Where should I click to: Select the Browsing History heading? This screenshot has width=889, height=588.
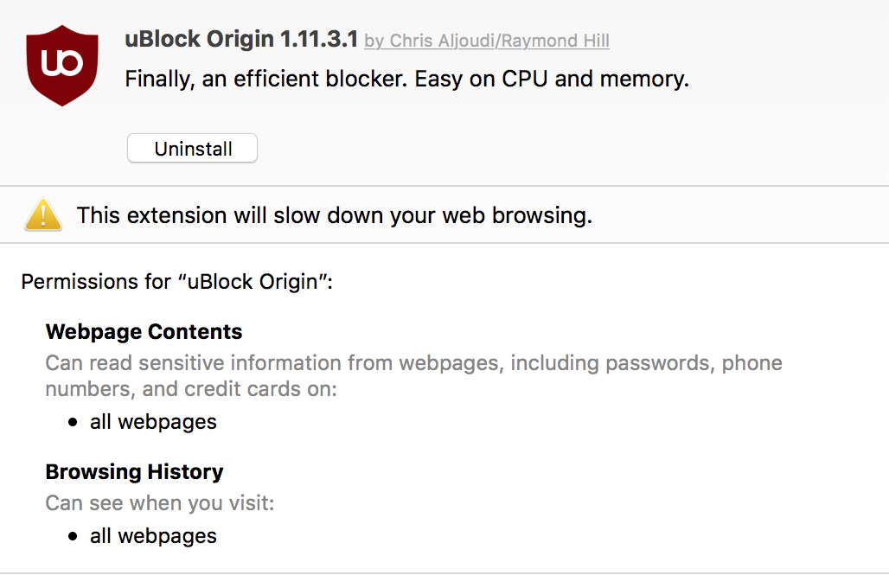click(x=134, y=472)
